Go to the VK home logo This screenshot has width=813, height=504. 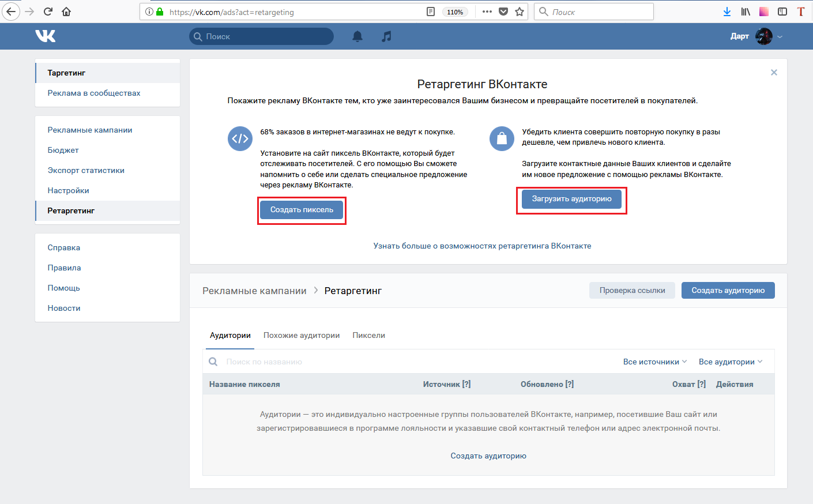click(x=46, y=36)
